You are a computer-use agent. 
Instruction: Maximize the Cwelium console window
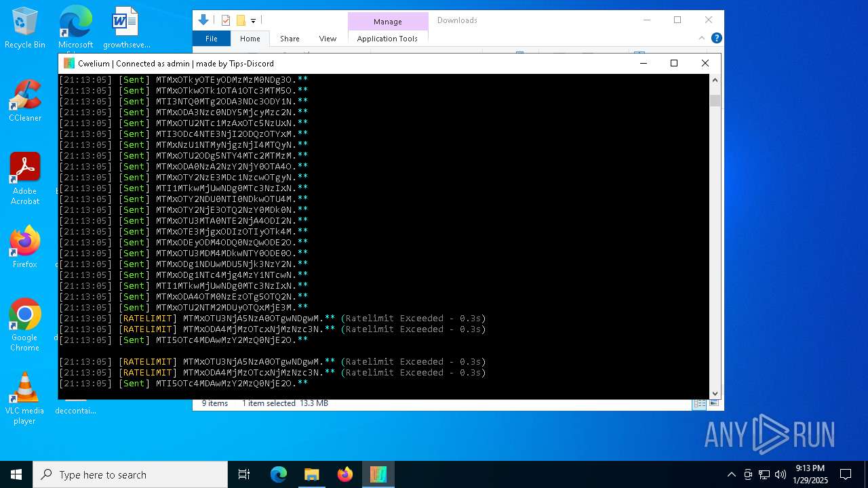(x=674, y=63)
